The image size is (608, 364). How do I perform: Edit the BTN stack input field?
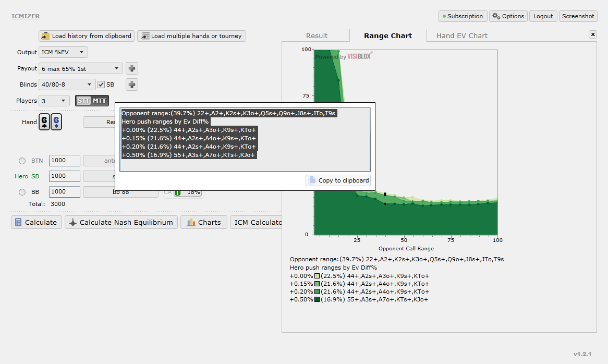[64, 161]
